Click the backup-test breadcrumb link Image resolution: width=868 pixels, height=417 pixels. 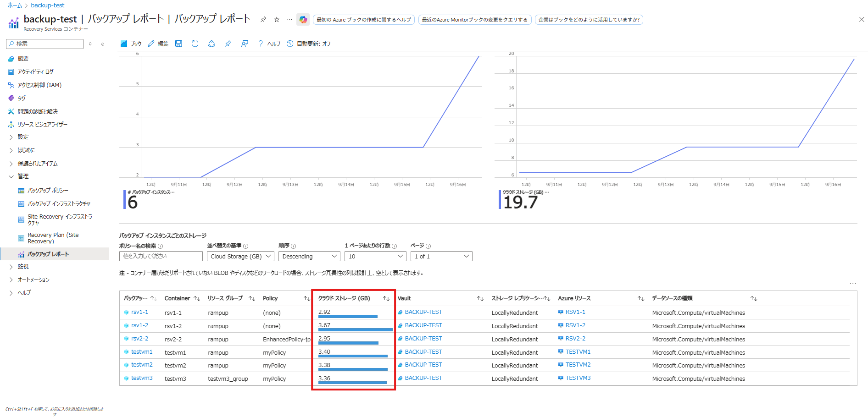tap(48, 5)
